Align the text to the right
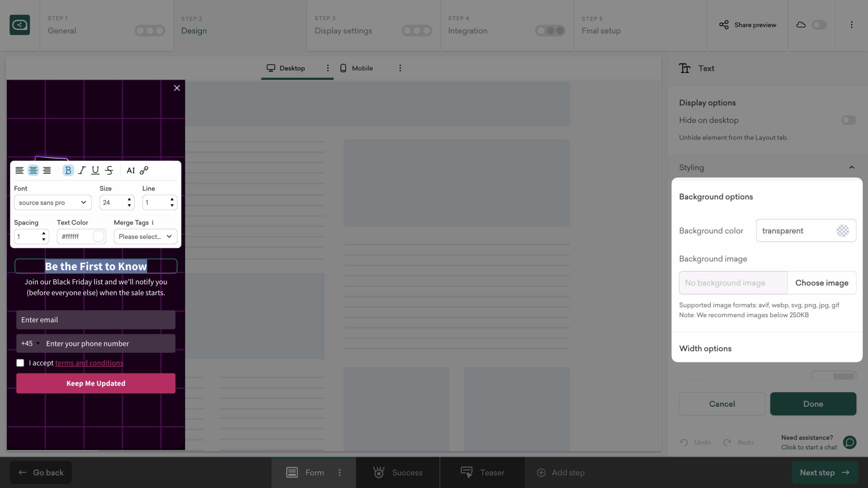 (47, 170)
